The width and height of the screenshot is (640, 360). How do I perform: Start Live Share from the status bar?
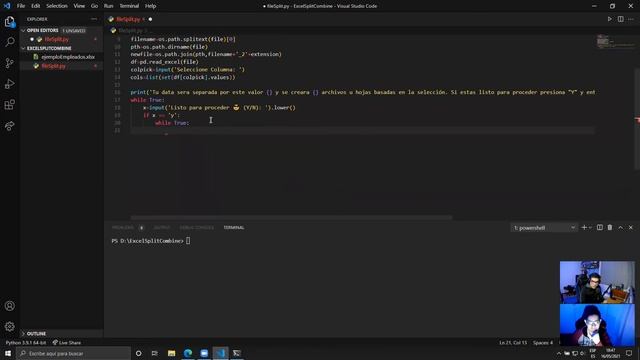point(67,342)
